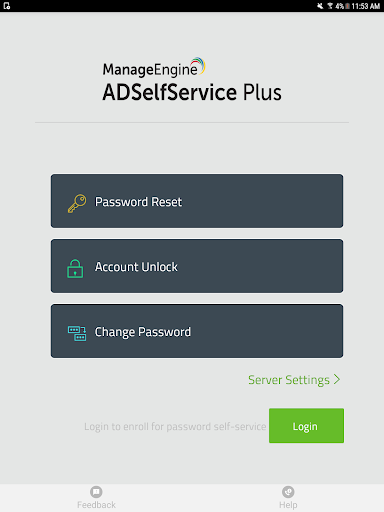Tap the muted sound icon in status bar
Screen dimensions: 384x512
coord(320,6)
